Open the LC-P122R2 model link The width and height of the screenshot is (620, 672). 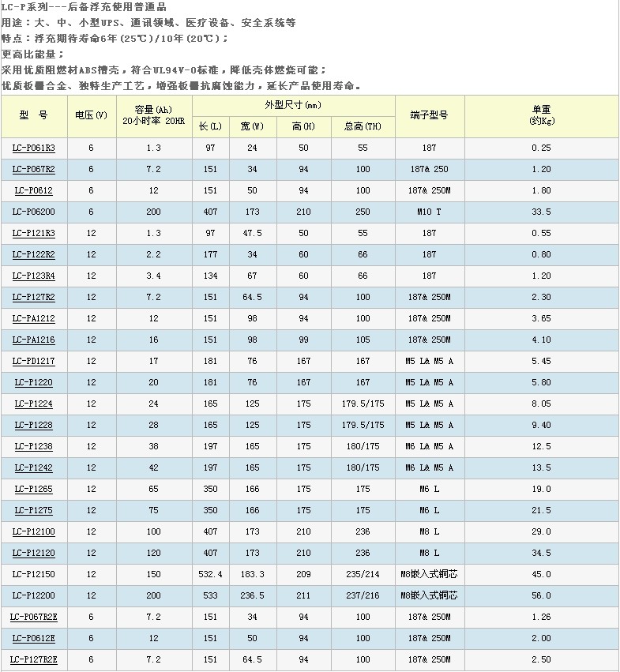[33, 254]
